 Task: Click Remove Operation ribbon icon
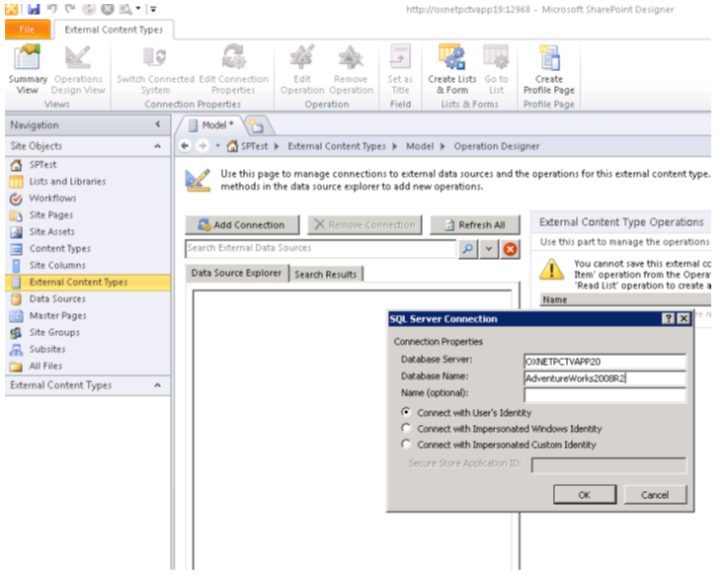coord(351,70)
